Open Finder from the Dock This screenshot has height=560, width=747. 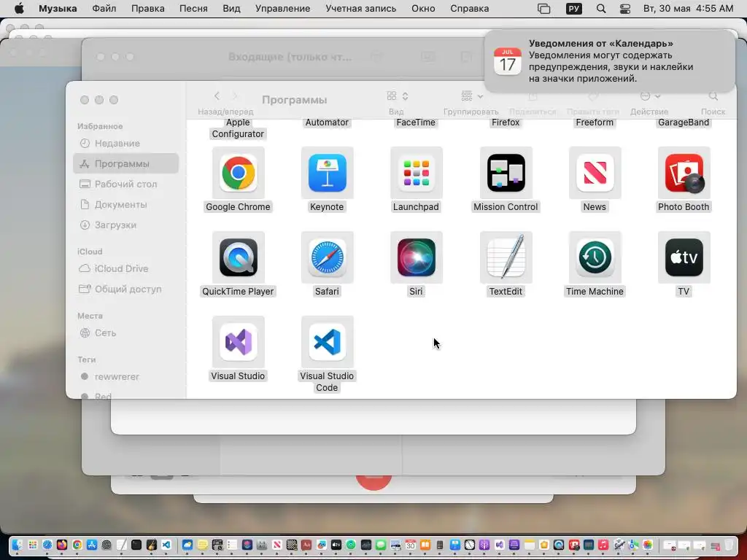(18, 545)
